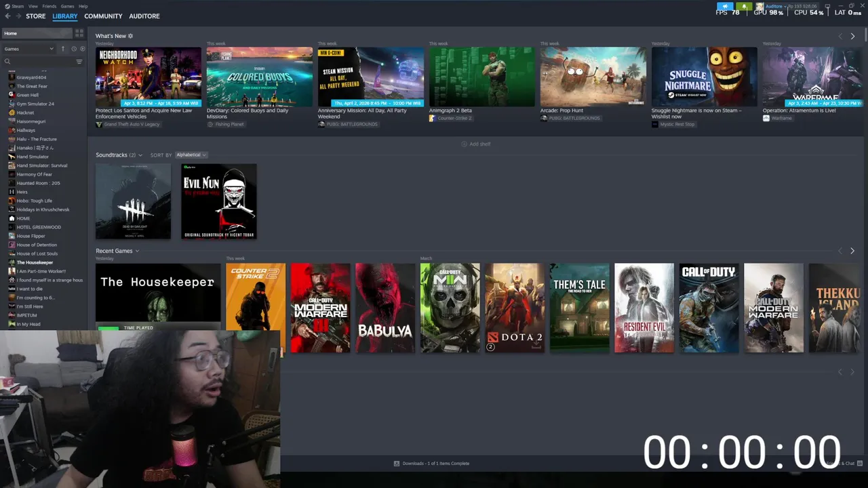Open the View menu

(33, 6)
